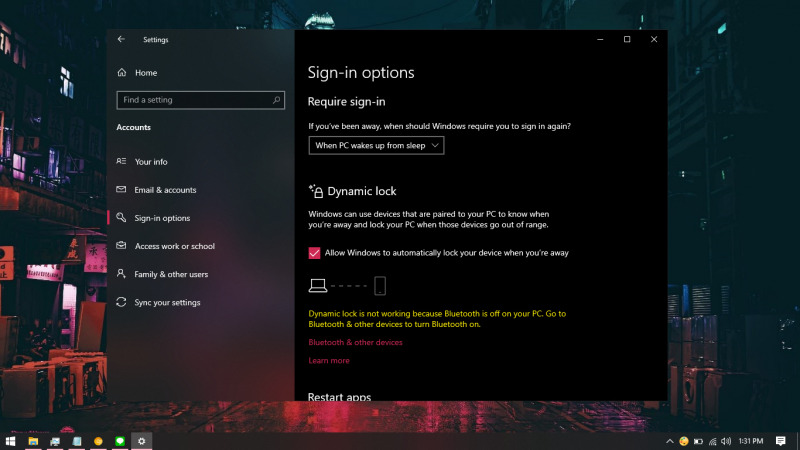Open the Your info section
Viewport: 800px width, 450px height.
click(151, 162)
